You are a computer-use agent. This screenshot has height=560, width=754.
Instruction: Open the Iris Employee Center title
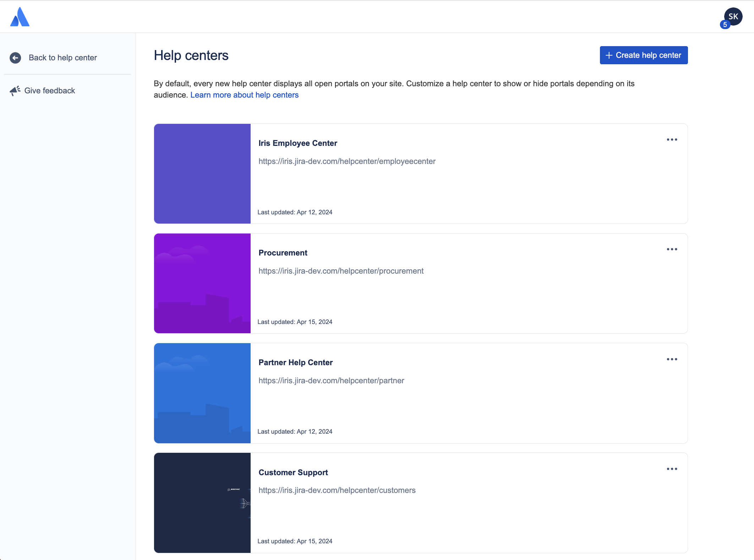[x=298, y=143]
